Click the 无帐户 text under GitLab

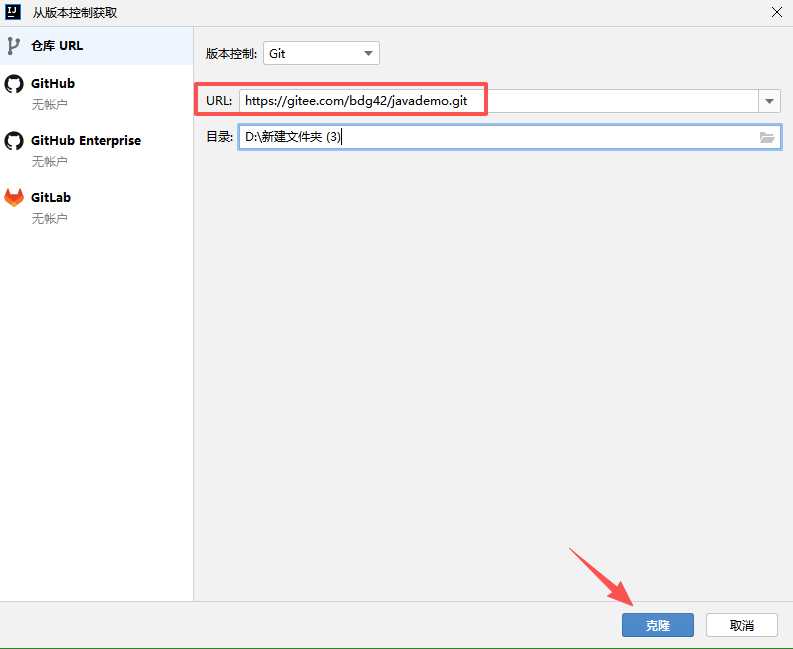point(50,219)
